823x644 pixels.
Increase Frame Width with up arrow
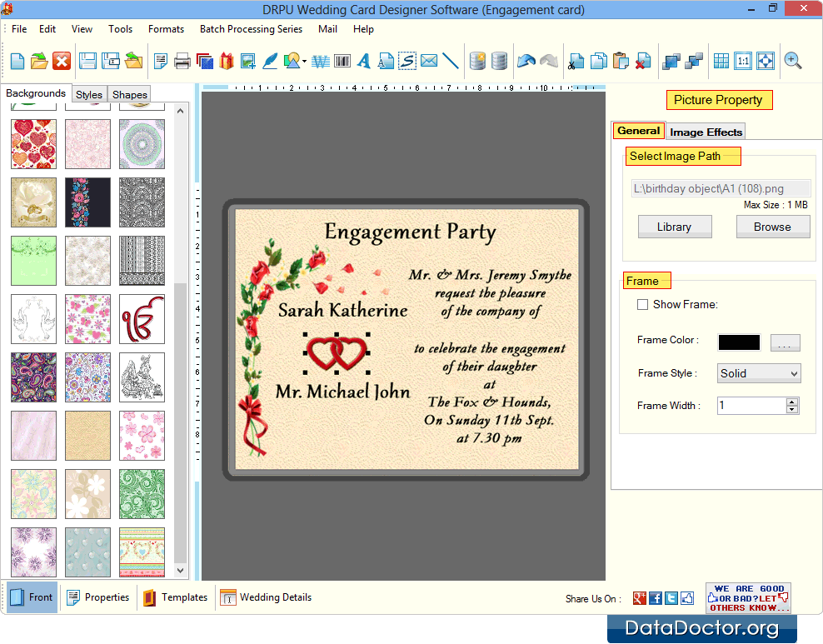point(792,402)
